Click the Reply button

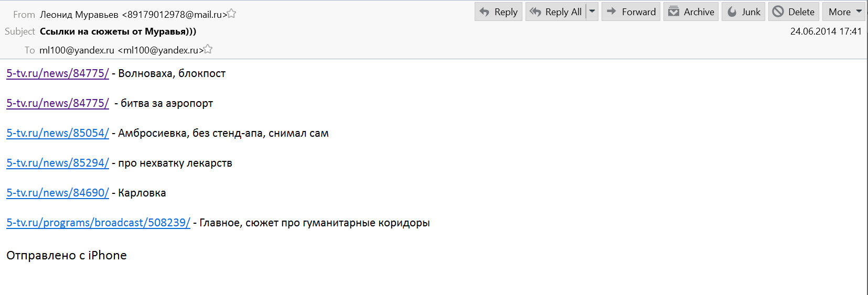tap(498, 12)
